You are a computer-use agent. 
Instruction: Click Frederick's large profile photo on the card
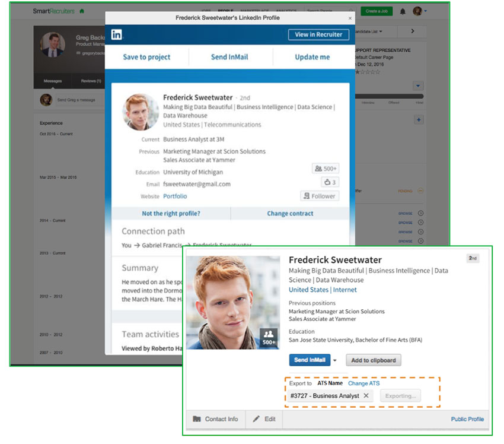232,303
